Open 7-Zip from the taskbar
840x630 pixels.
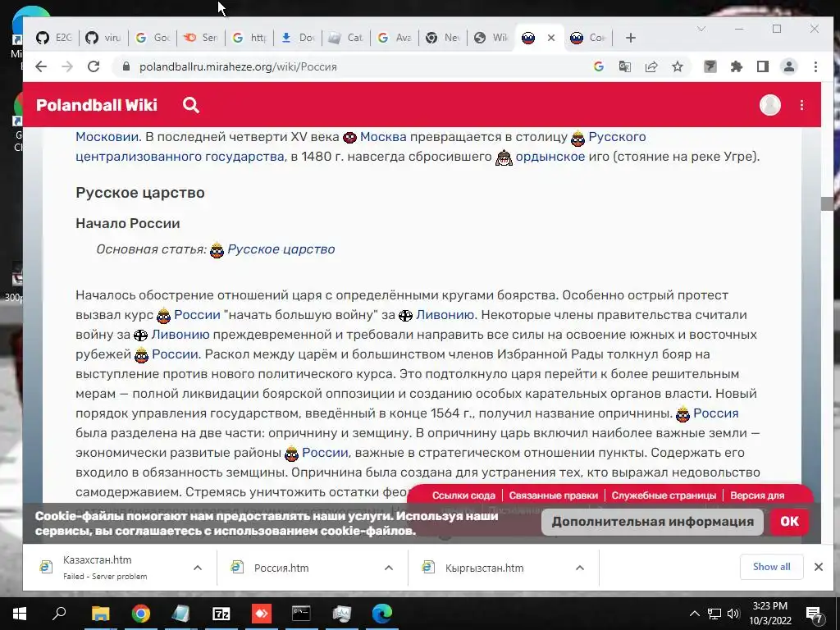[221, 614]
